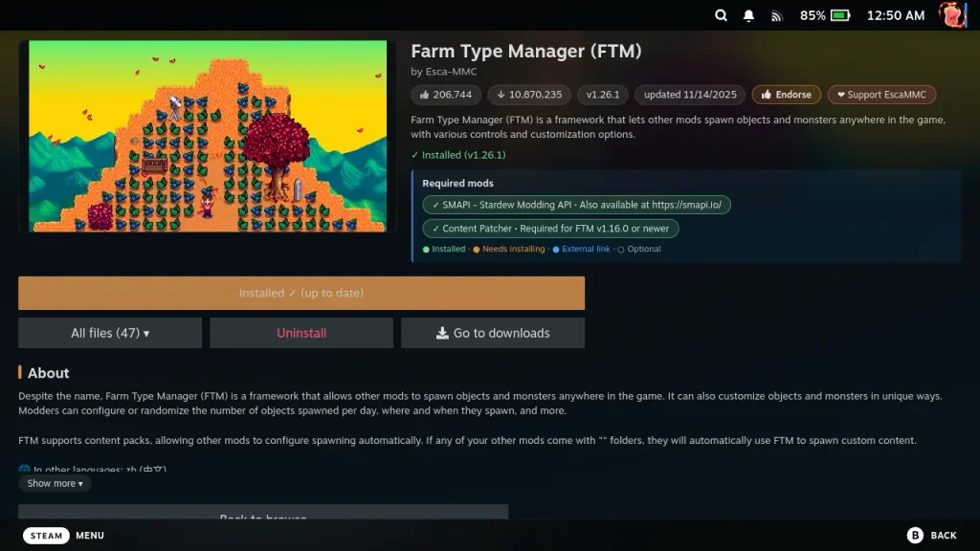Viewport: 980px width, 551px height.
Task: Open Support EscaMMC link
Action: click(881, 95)
